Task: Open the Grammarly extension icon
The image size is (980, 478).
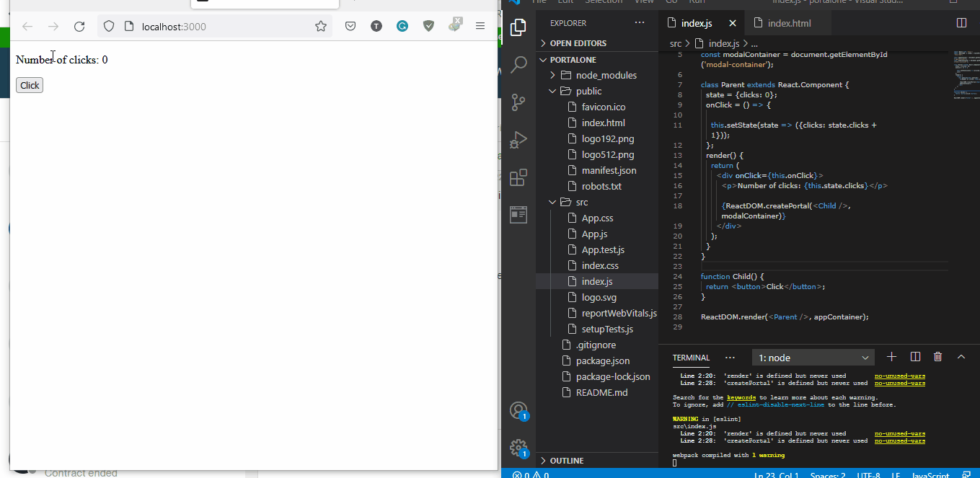Action: point(402,25)
